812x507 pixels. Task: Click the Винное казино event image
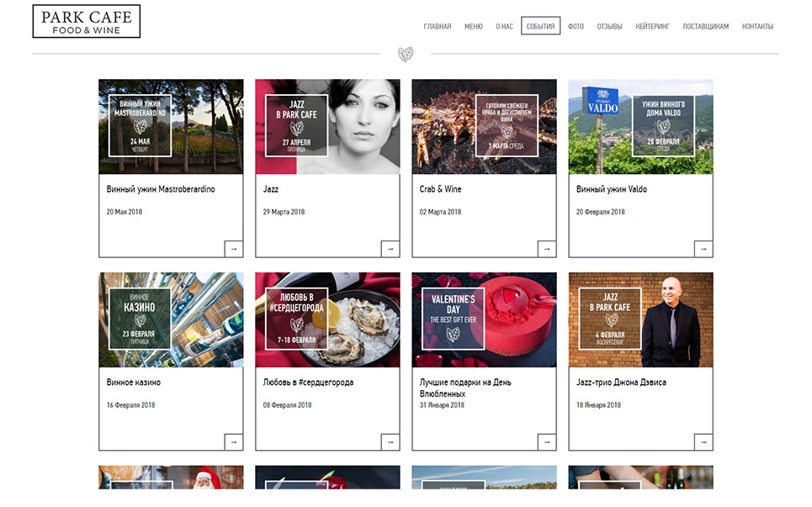[171, 320]
